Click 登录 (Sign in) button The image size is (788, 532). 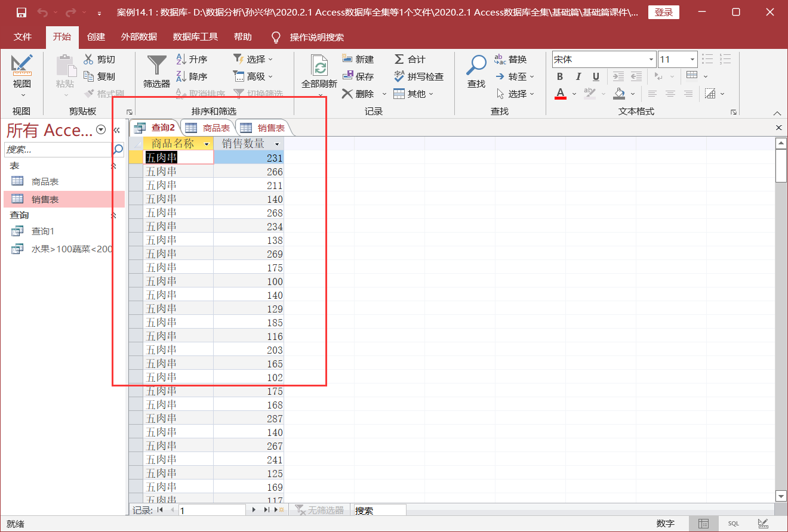664,13
